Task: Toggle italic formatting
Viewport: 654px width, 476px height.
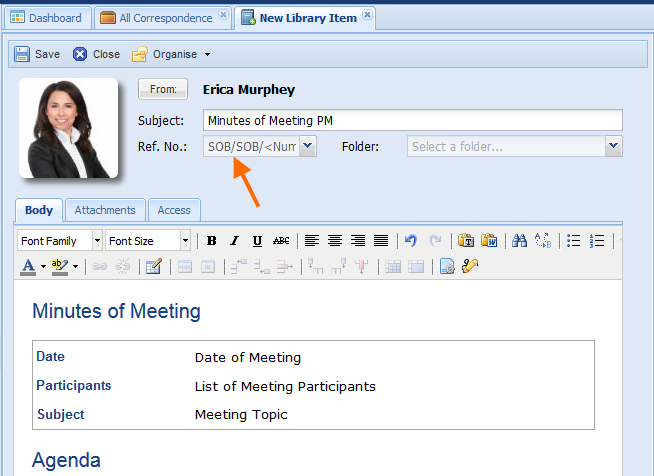Action: pos(234,241)
